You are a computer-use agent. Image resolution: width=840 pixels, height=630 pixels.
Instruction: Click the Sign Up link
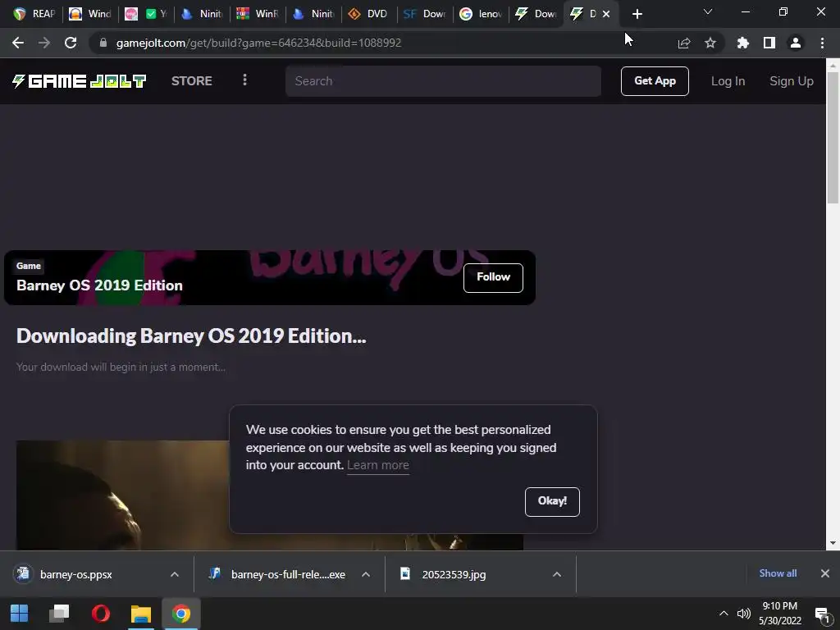(792, 81)
